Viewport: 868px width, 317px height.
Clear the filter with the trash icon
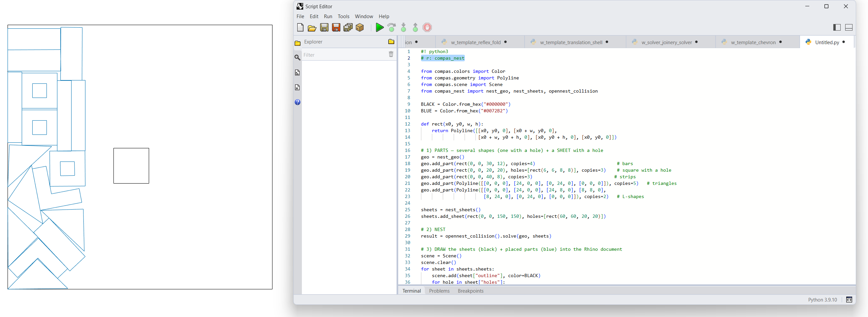click(x=391, y=54)
